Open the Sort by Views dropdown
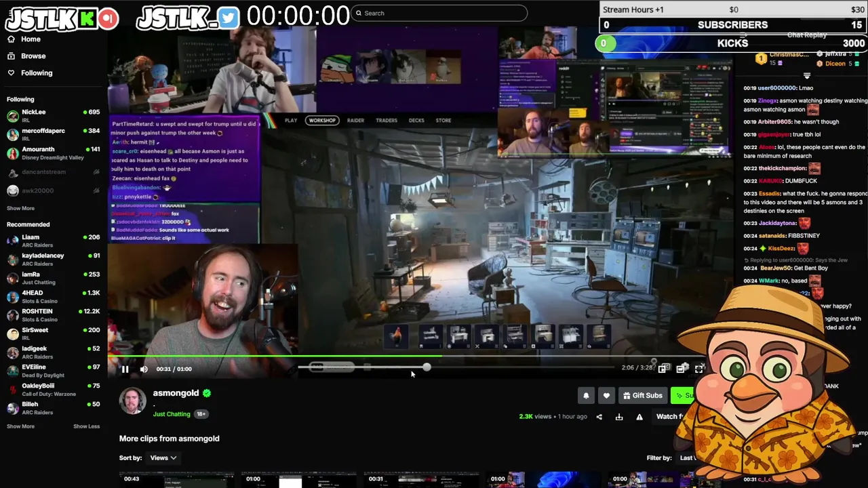Viewport: 868px width, 488px height. pyautogui.click(x=163, y=458)
